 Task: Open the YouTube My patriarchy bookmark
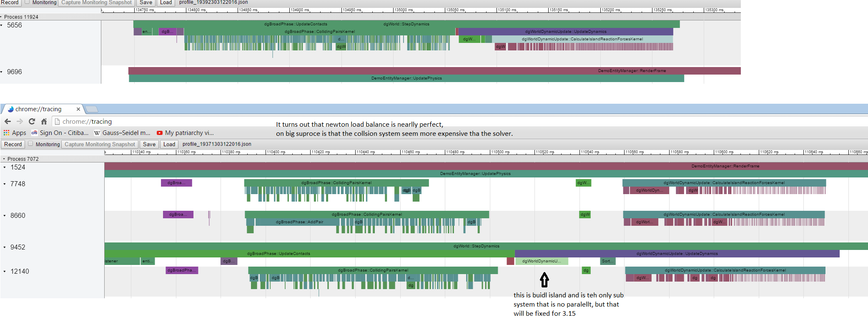[185, 133]
